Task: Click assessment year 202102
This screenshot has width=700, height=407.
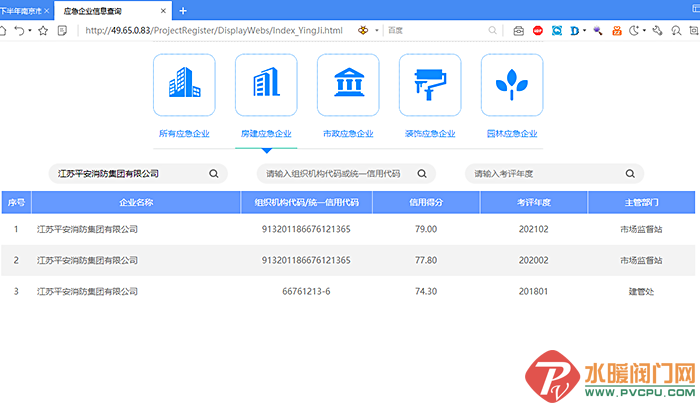Action: click(533, 229)
